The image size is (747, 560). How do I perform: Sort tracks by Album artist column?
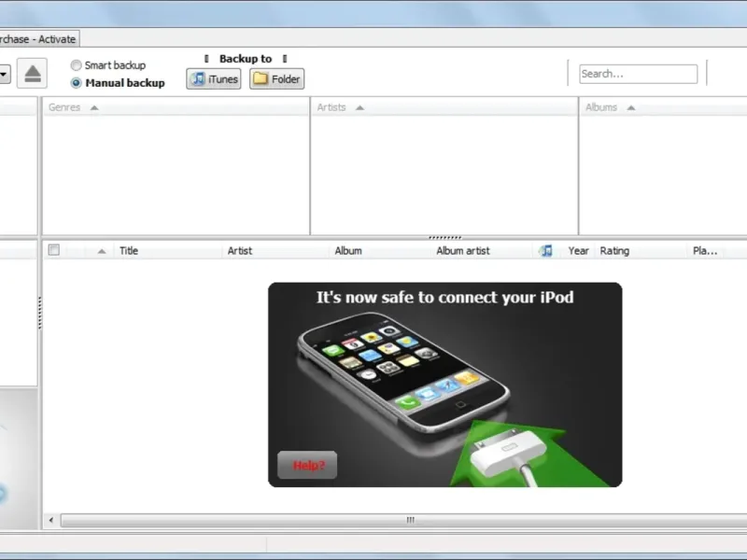(x=481, y=251)
